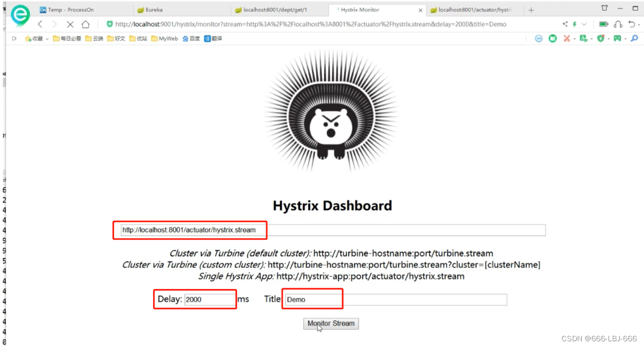
Task: Open the 云端 bookmark folder
Action: tap(94, 39)
